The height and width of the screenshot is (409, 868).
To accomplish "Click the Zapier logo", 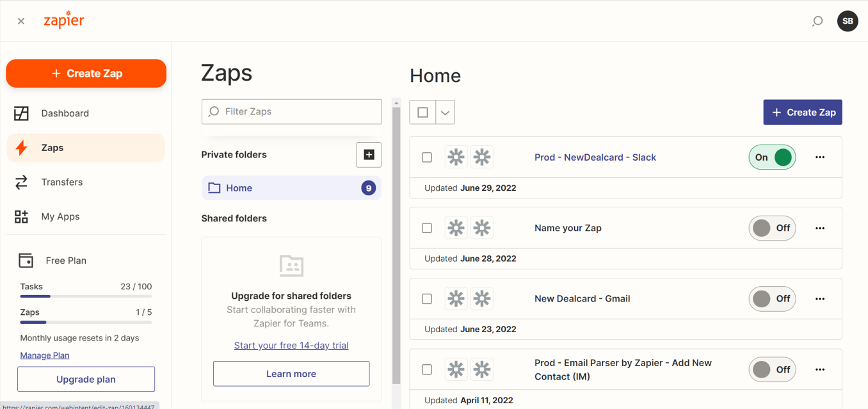I will click(x=64, y=20).
